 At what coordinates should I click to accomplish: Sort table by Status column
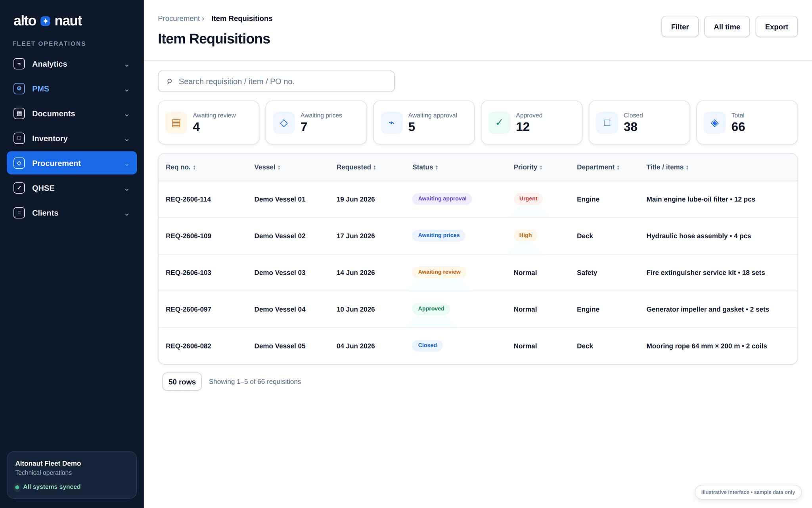425,167
